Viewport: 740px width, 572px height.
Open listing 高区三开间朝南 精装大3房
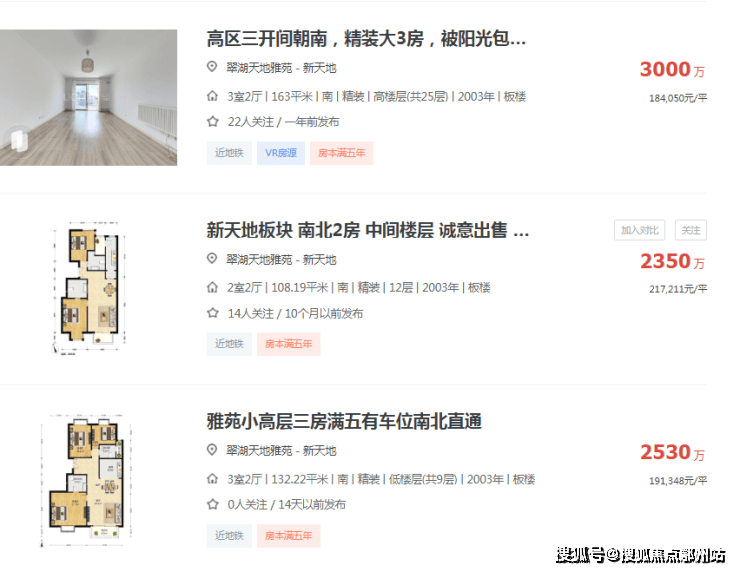[366, 39]
